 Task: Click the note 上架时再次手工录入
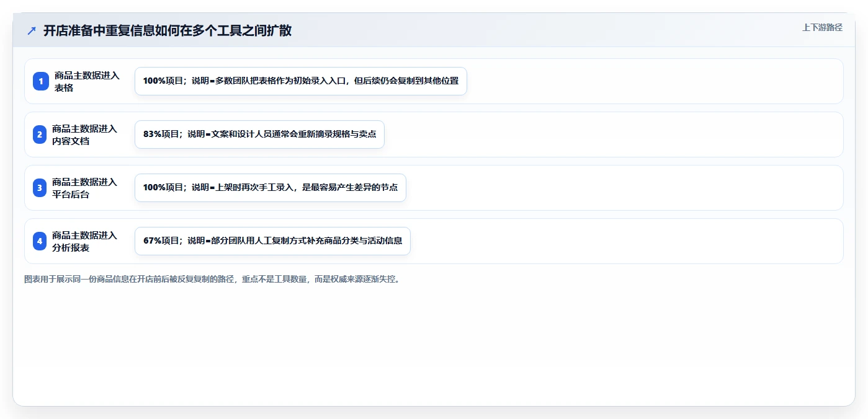[271, 188]
